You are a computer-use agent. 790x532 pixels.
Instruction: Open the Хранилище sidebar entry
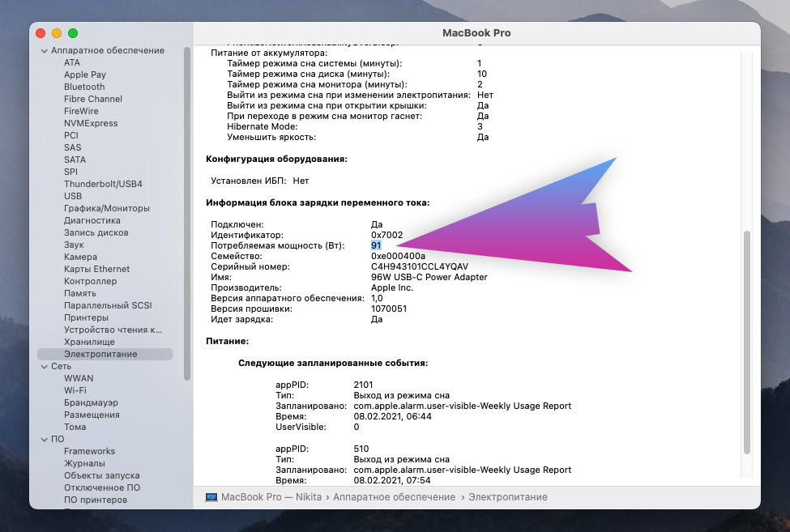(88, 342)
